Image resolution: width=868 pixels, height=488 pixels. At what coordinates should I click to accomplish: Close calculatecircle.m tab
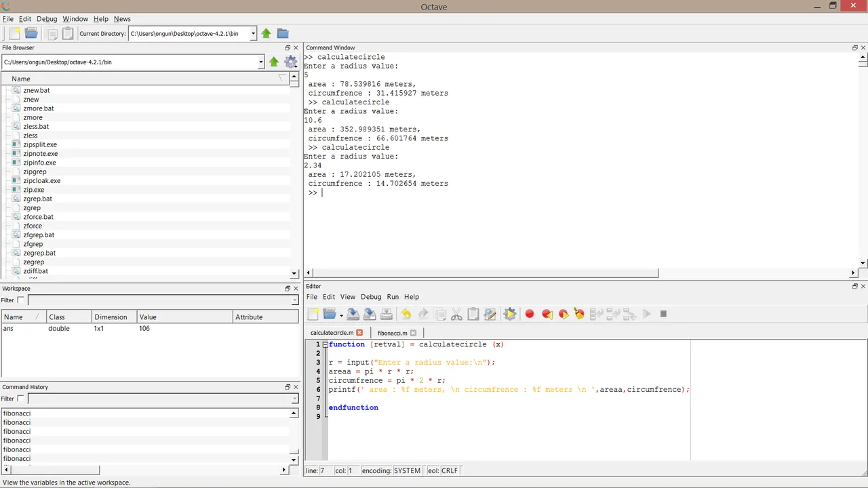[359, 333]
